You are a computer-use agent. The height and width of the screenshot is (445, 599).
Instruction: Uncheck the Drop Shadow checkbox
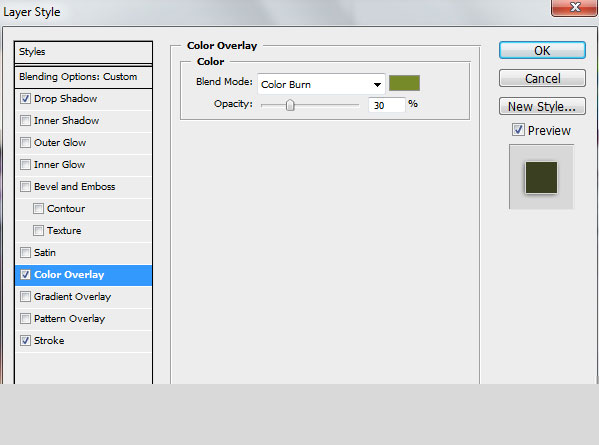[x=25, y=99]
